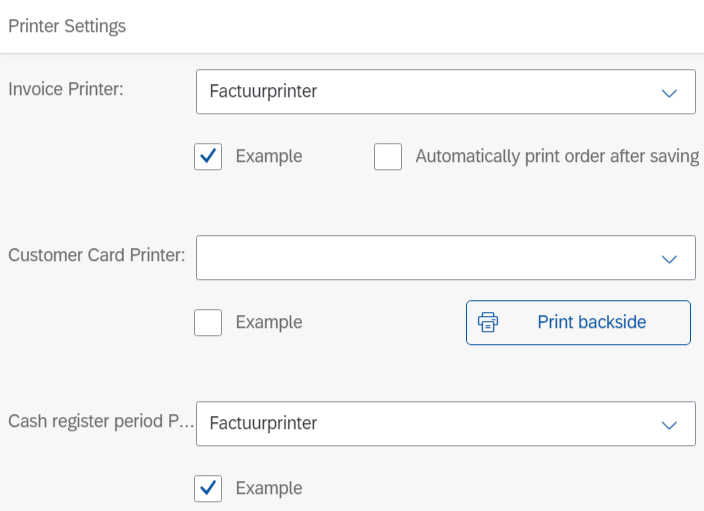The width and height of the screenshot is (704, 511).
Task: Expand the Customer Card Printer dropdown arrow
Action: point(669,258)
